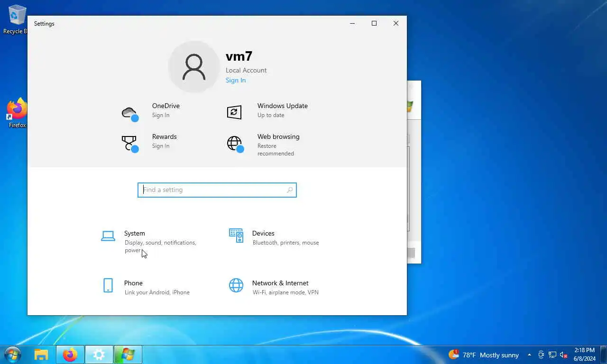Minimize the Settings window
607x364 pixels.
click(x=352, y=23)
